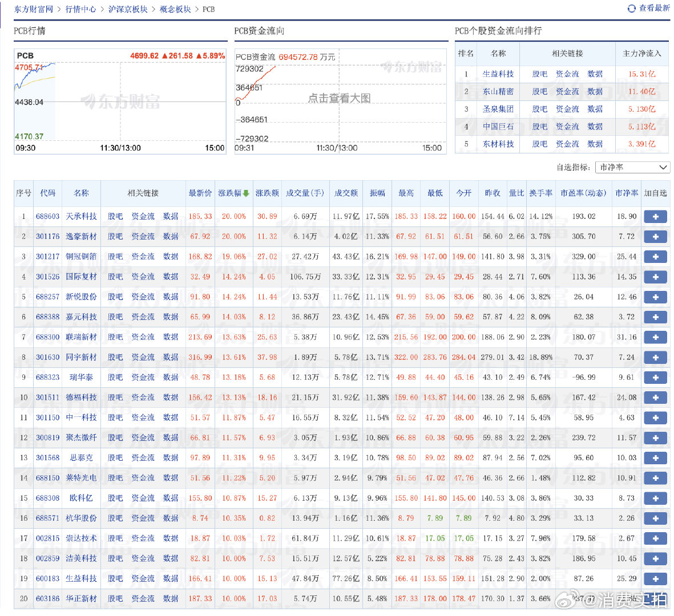Open stock code 688603 link

coord(47,217)
